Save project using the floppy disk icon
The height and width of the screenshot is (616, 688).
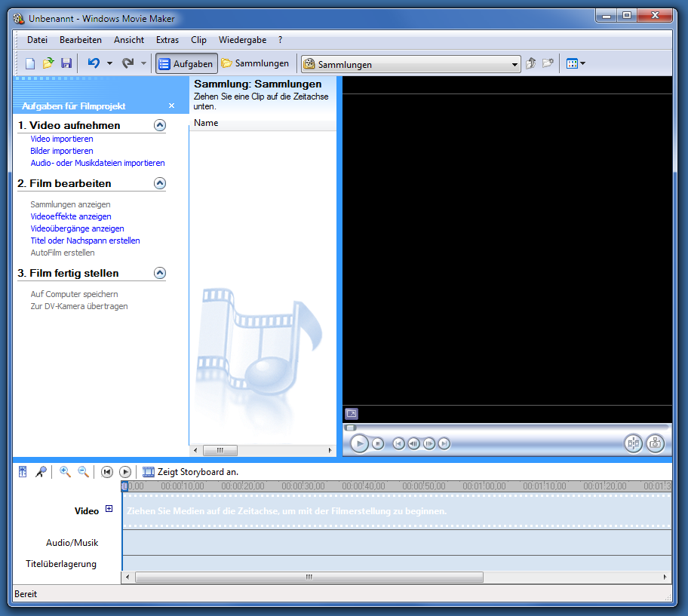(x=66, y=63)
